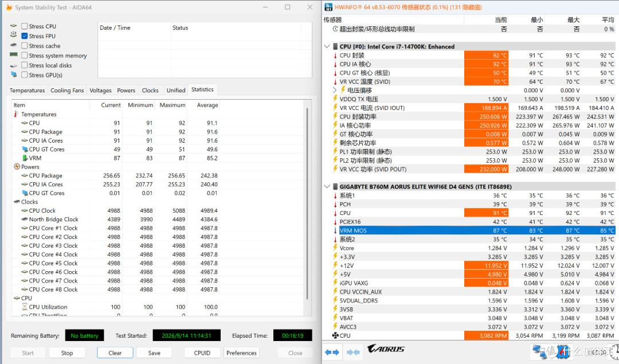Click the HWiNFO gray double-arrow icon

pos(353,352)
